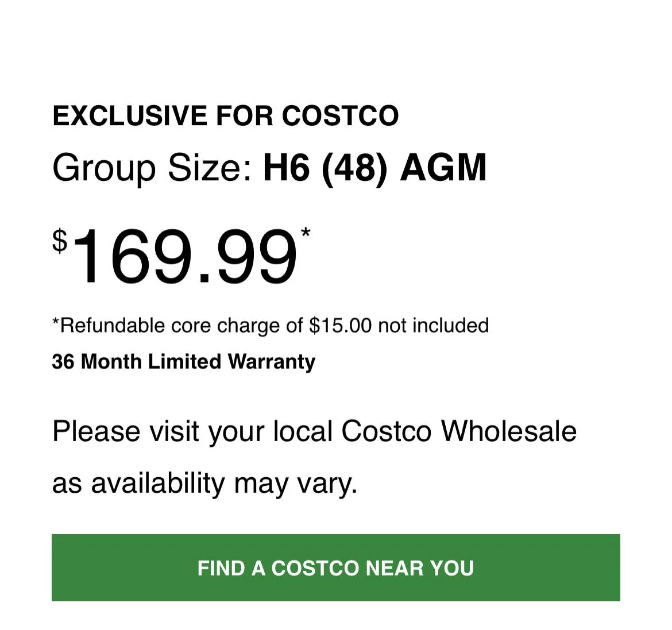Click the as availability may vary line
672x630 pixels.
tap(204, 483)
